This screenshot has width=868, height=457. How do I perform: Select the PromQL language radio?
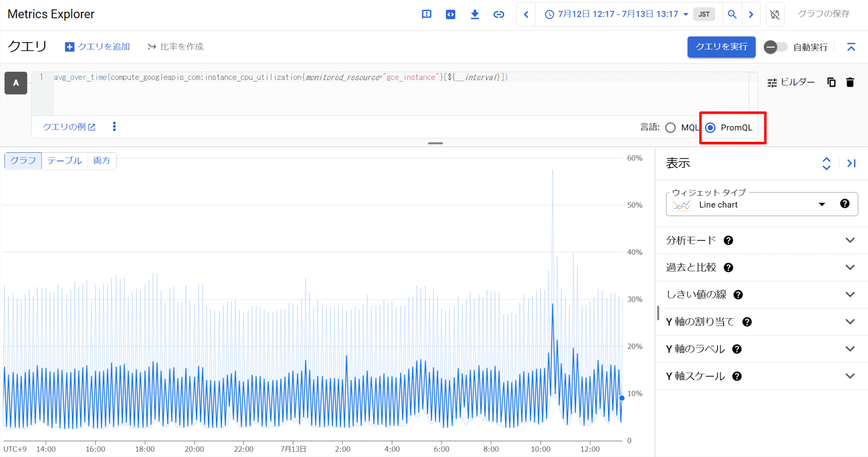pyautogui.click(x=710, y=128)
